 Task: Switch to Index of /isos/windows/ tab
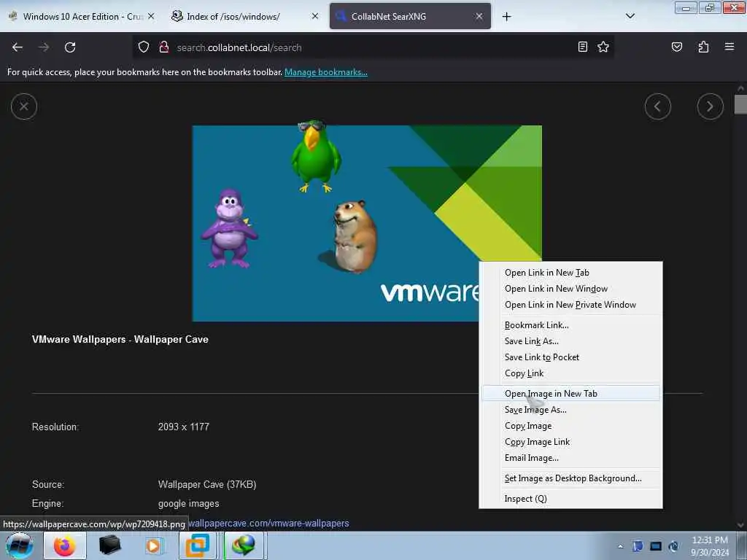pyautogui.click(x=245, y=16)
